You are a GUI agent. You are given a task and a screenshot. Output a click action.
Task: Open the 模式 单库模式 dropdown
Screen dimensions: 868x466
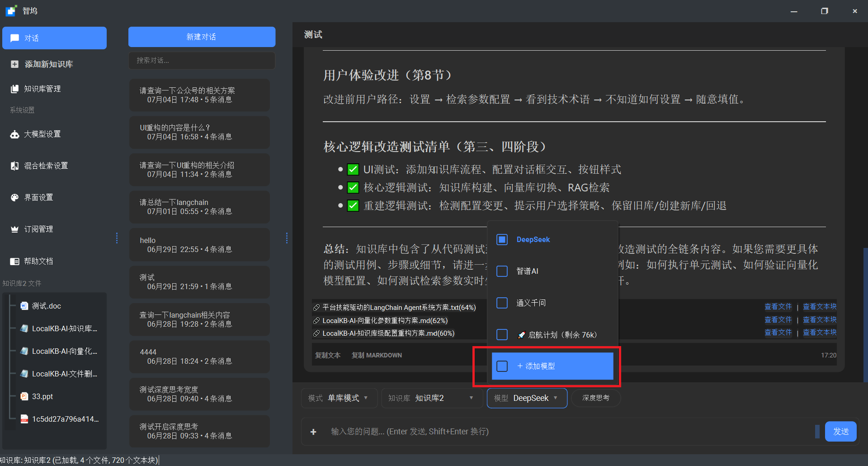point(339,398)
